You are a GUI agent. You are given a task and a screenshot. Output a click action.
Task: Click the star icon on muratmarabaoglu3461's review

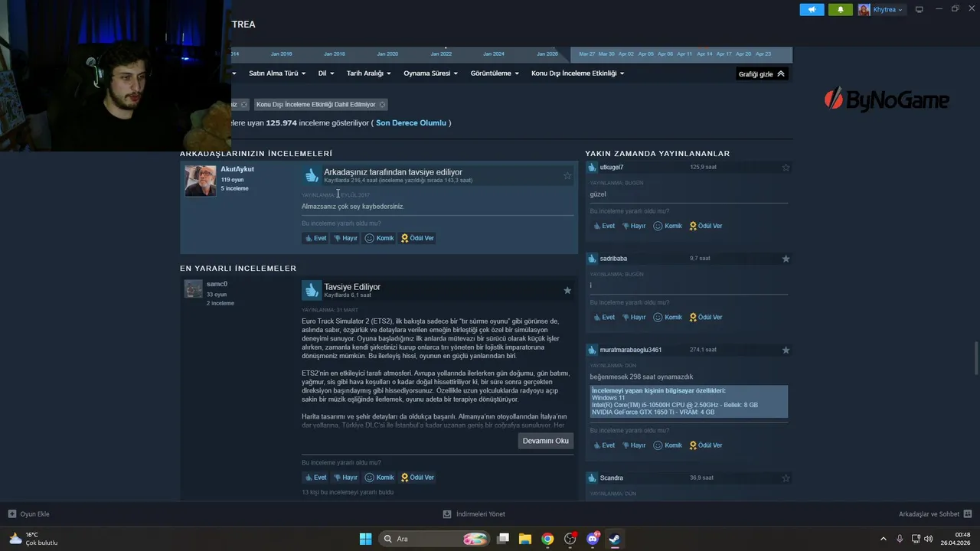point(786,350)
